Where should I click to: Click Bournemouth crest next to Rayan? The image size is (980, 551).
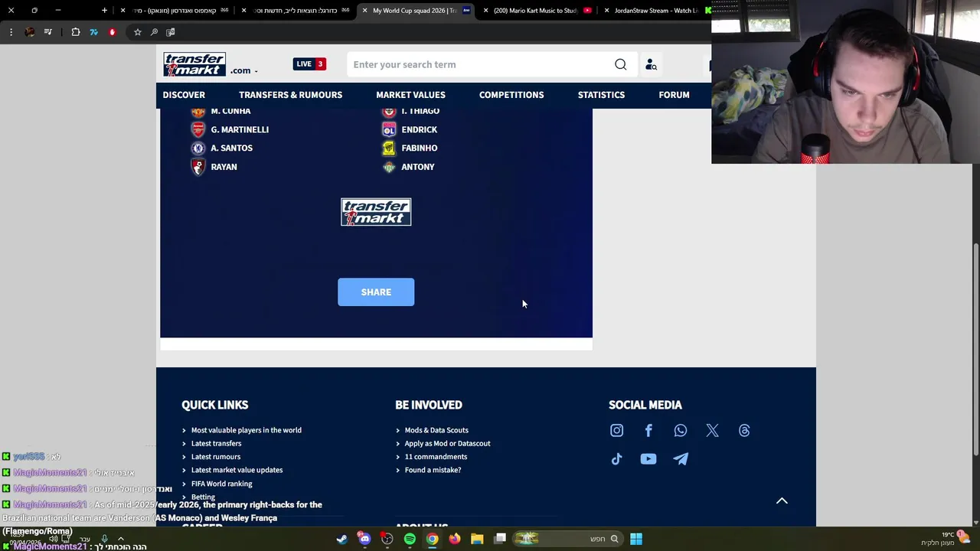click(198, 167)
